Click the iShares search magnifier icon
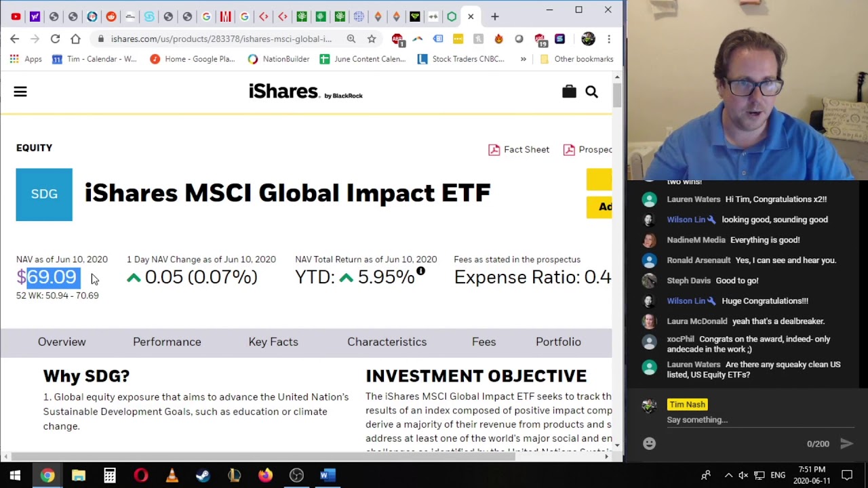Viewport: 868px width, 488px height. pos(591,91)
